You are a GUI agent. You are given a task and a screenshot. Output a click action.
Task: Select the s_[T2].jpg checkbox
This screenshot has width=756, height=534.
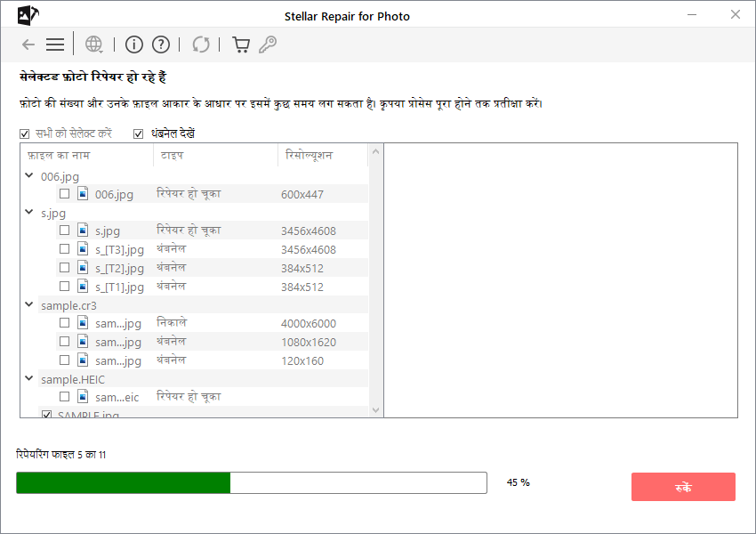(64, 268)
